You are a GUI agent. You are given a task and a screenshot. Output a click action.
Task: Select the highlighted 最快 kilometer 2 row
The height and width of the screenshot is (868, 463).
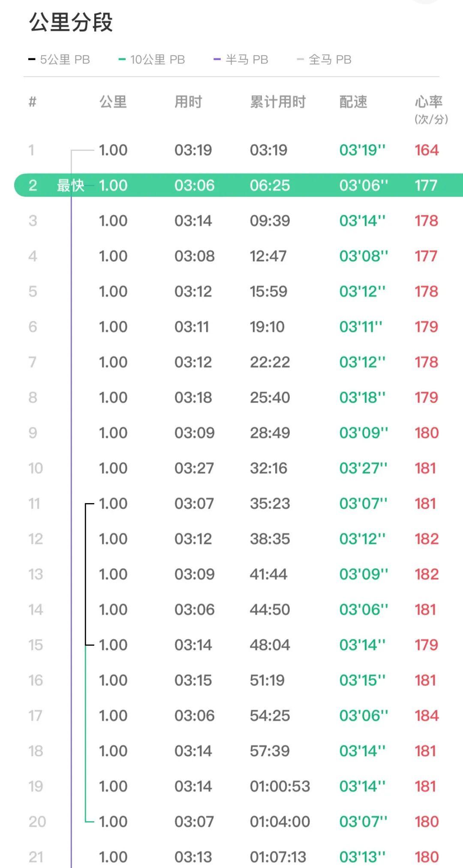point(238,185)
